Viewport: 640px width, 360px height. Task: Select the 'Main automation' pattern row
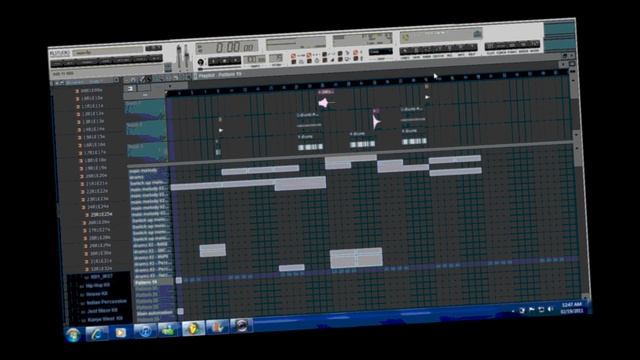155,313
